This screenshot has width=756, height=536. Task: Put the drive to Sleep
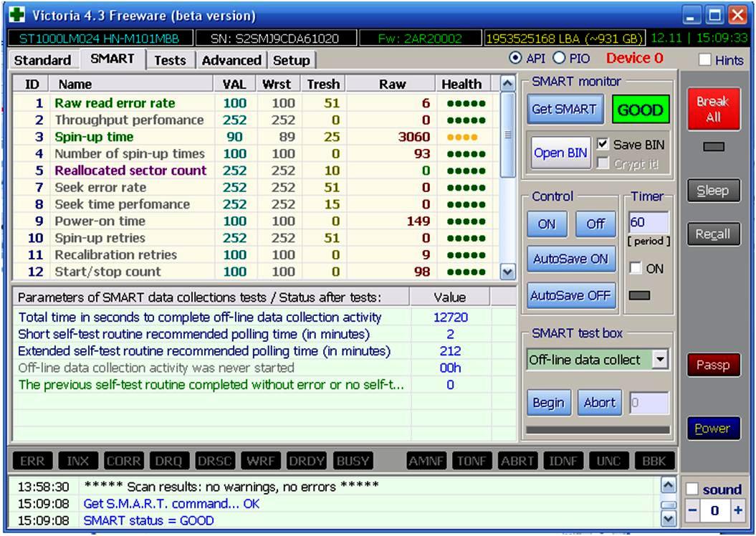point(714,191)
